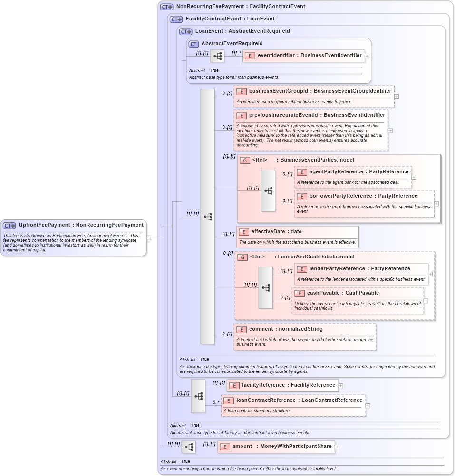Collapse UpfrontFeePayment via its minus box
This screenshot has height=476, width=455.
click(148, 237)
